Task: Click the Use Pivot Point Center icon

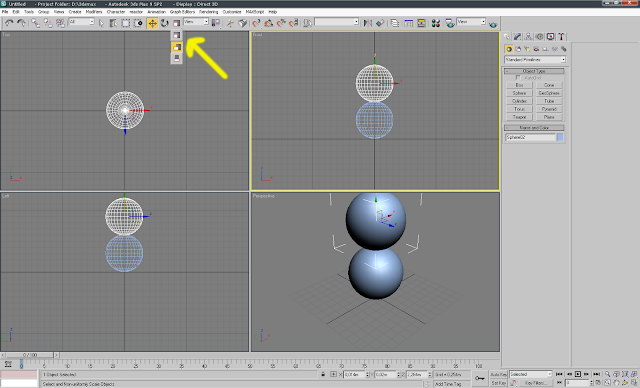Action: click(216, 23)
